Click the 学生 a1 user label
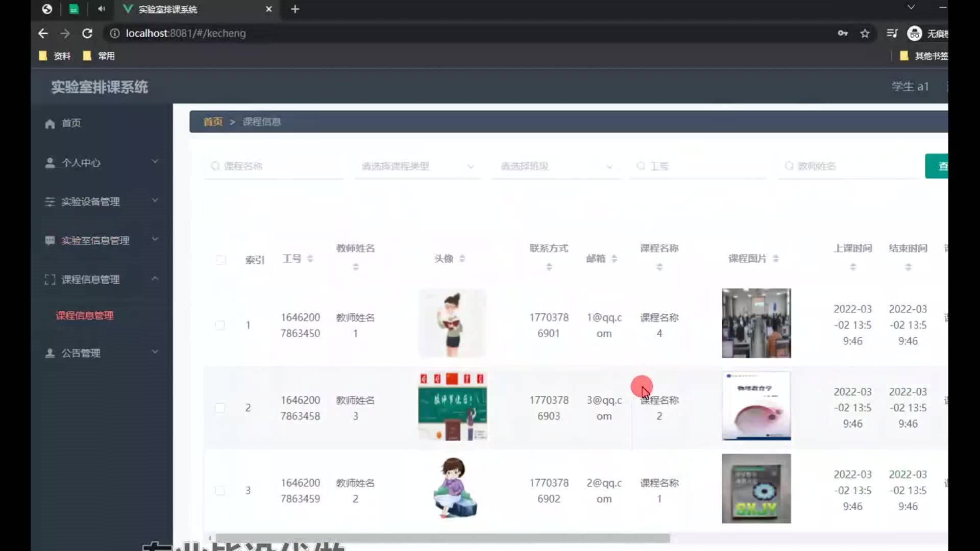 [x=910, y=87]
